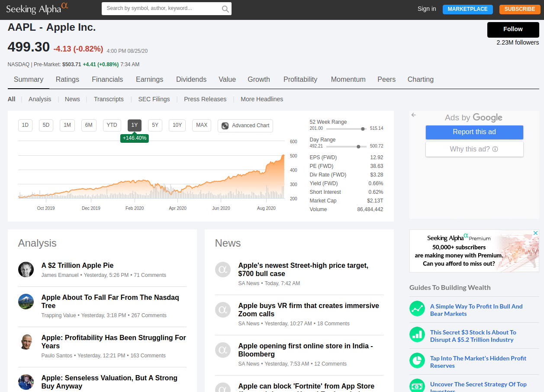This screenshot has height=392, width=544.
Task: Click alpha icon beside Street-high price target news
Action: point(223,269)
